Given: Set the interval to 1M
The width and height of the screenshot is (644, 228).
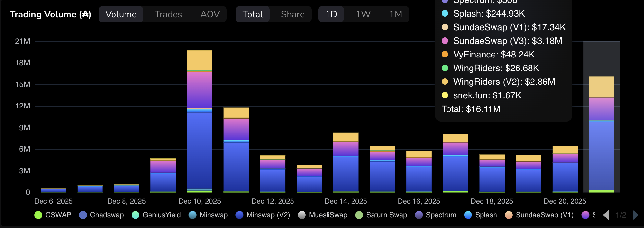Looking at the screenshot, I should [395, 14].
